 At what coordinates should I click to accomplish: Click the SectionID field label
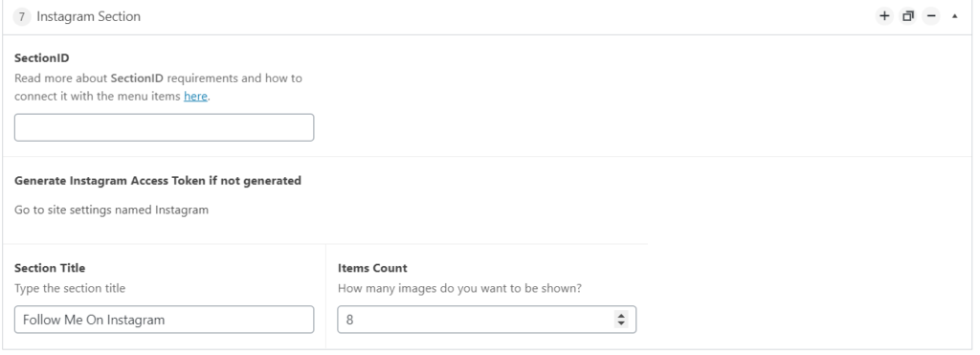[42, 58]
